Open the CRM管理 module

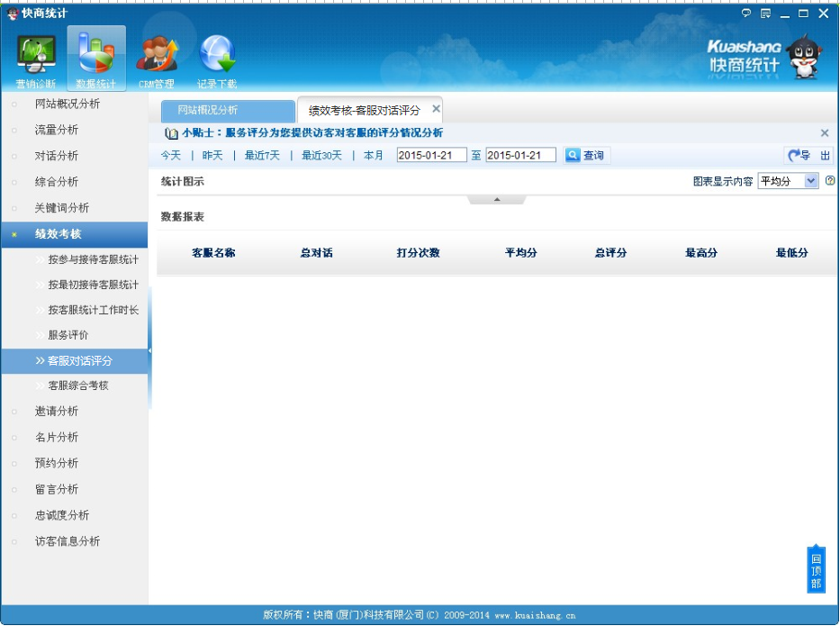pos(157,59)
